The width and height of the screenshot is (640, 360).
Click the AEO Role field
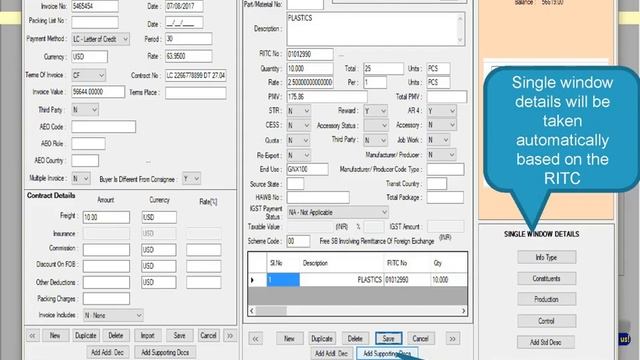[89, 143]
